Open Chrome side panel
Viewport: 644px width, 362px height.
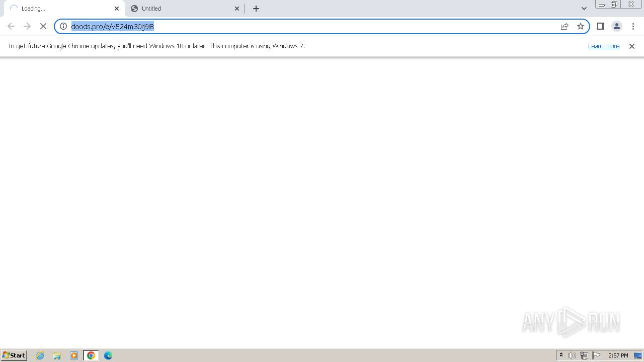click(x=601, y=26)
